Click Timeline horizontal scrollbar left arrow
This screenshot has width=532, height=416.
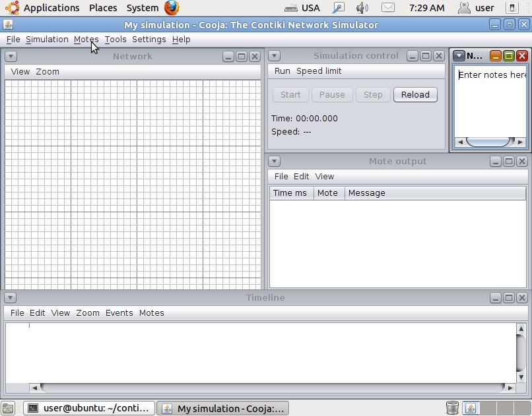click(x=34, y=388)
